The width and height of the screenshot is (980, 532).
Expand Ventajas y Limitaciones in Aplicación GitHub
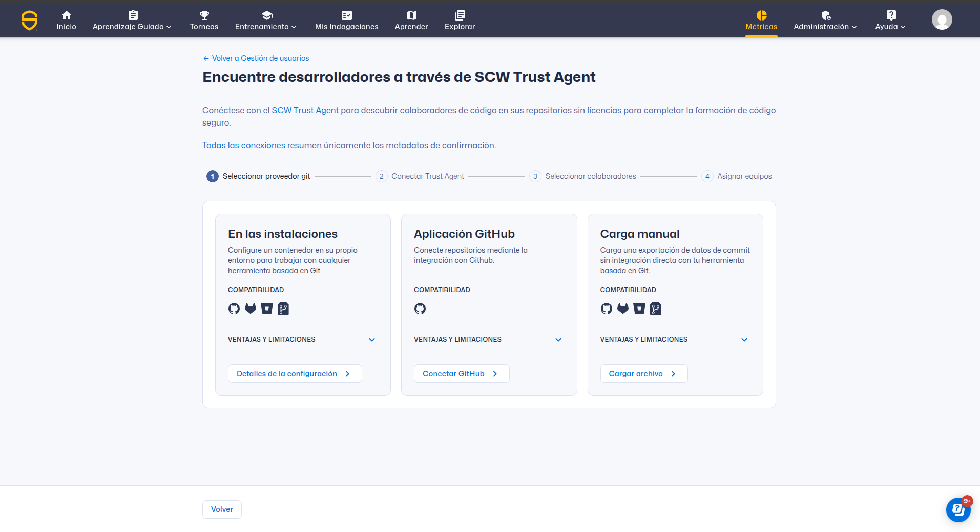(x=558, y=340)
